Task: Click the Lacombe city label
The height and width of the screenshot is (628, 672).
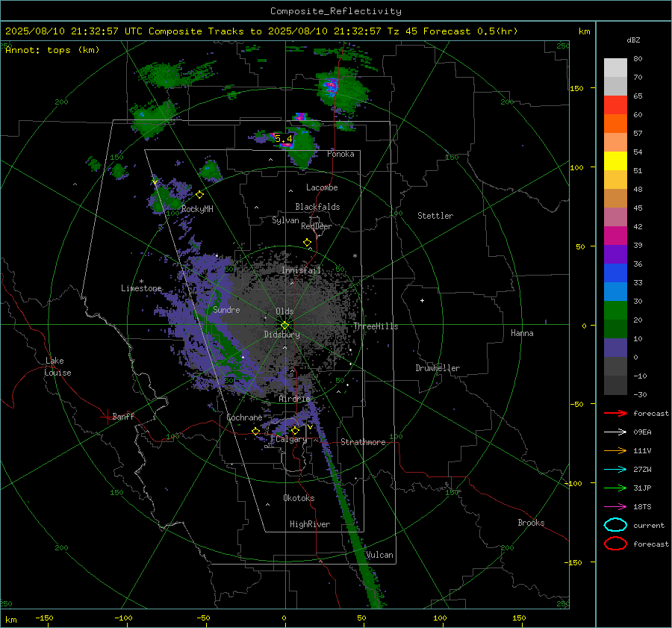Action: point(322,187)
